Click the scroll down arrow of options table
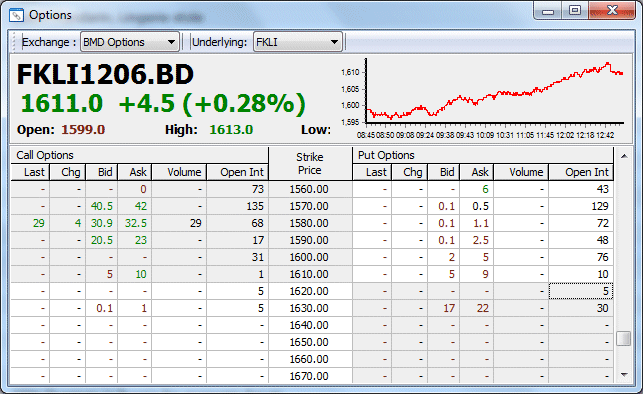This screenshot has height=394, width=643. click(624, 374)
